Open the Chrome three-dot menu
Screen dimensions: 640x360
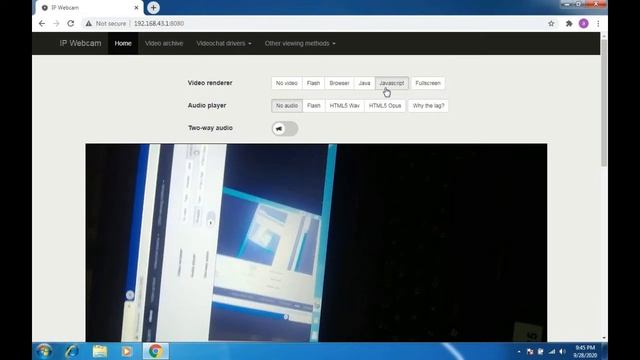(x=598, y=24)
